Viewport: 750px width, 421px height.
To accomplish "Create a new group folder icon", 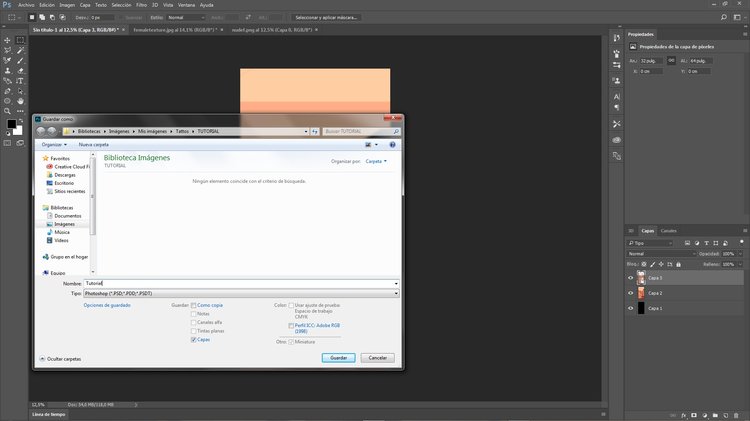I will tap(715, 416).
